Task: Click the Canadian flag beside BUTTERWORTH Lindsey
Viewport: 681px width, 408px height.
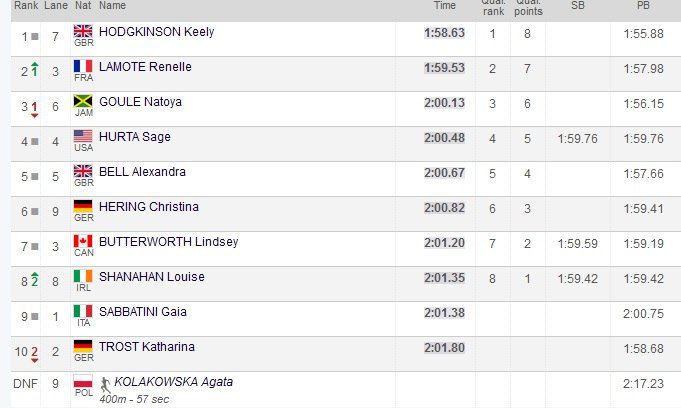Action: tap(83, 242)
